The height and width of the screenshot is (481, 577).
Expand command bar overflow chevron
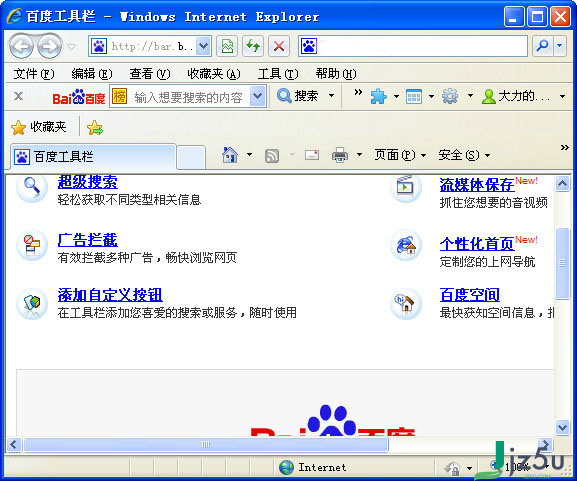coord(564,148)
